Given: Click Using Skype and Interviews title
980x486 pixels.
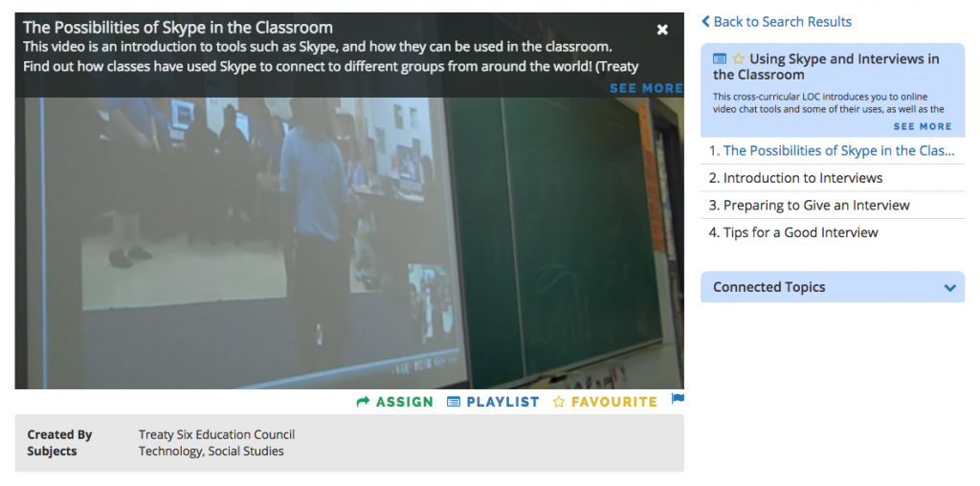Looking at the screenshot, I should pos(826,67).
